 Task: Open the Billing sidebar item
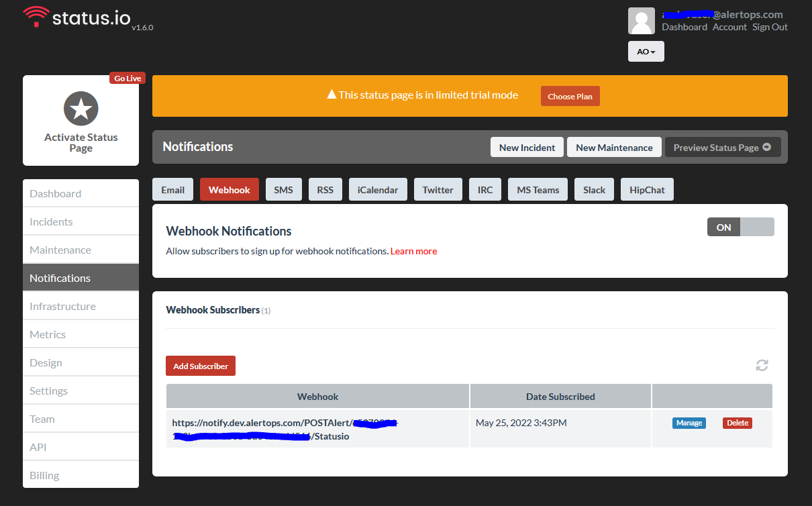[x=44, y=475]
